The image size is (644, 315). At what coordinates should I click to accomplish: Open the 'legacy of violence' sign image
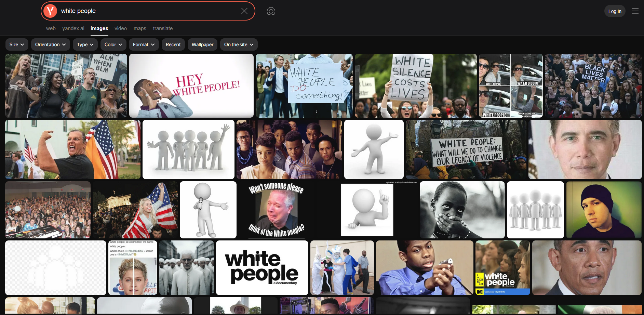coord(466,149)
